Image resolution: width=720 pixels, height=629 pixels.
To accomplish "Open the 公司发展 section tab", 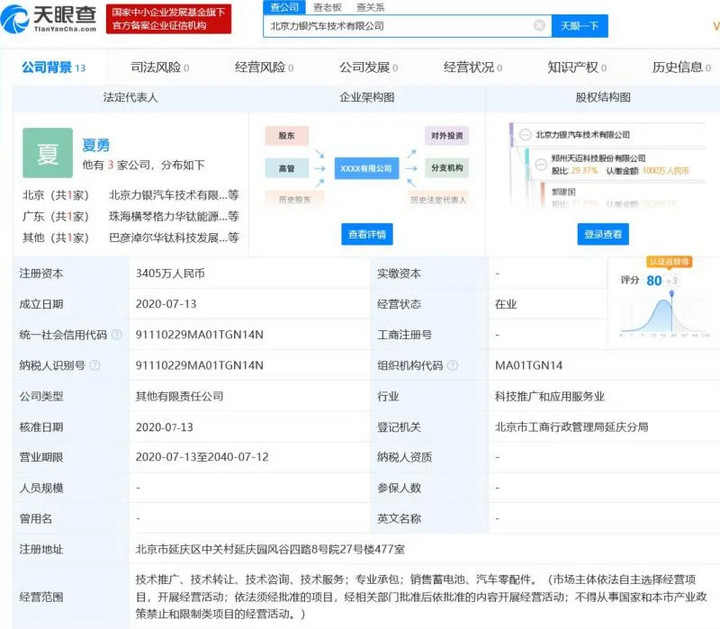I will [368, 67].
